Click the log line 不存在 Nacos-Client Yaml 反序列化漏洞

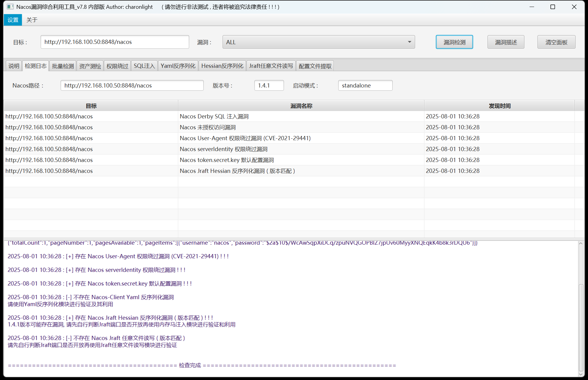click(x=91, y=297)
